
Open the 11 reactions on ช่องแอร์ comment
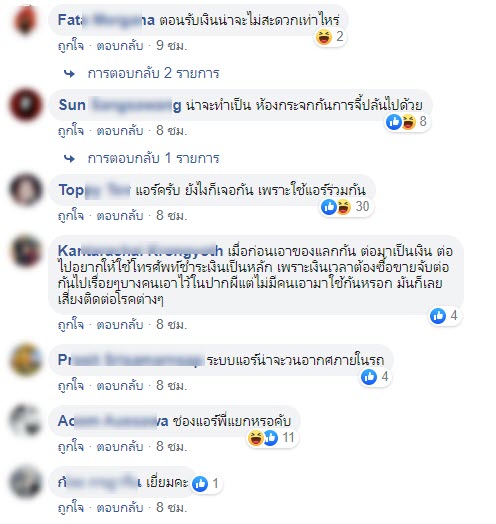(x=272, y=438)
